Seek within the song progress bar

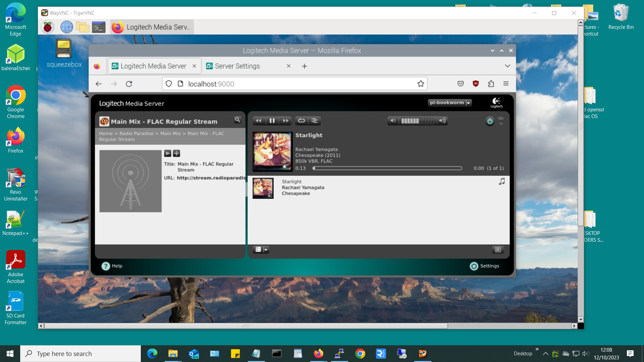pyautogui.click(x=387, y=168)
